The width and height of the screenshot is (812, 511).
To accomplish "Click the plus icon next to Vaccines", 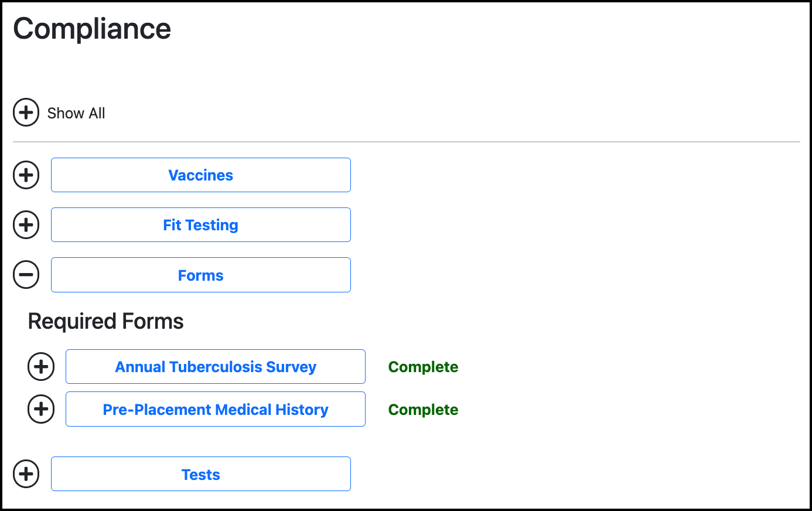I will pyautogui.click(x=26, y=175).
